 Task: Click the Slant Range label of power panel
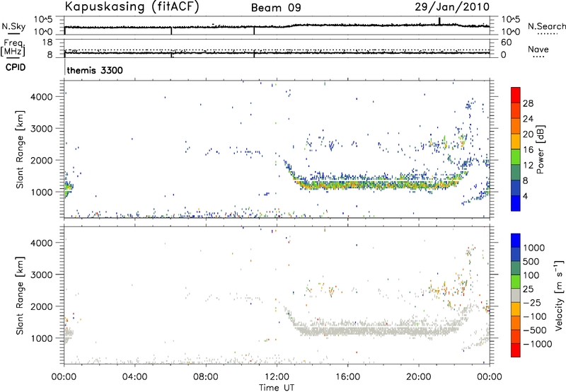[x=20, y=149]
